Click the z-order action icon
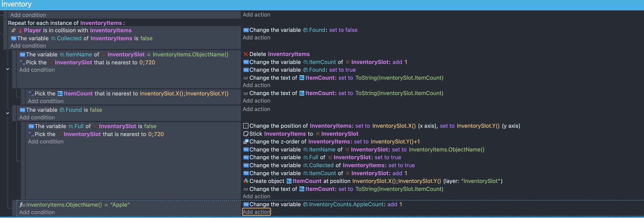Screen dimensions: 644x218 (246, 142)
